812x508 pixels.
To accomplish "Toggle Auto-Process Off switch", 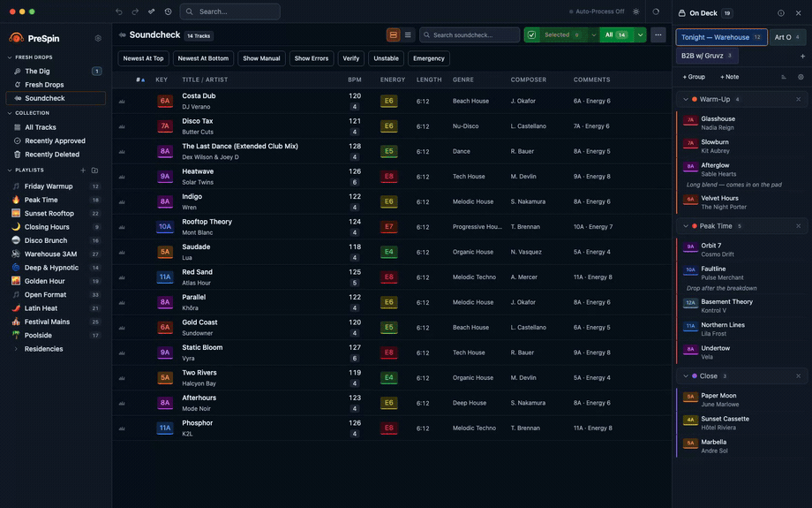I will [x=597, y=11].
